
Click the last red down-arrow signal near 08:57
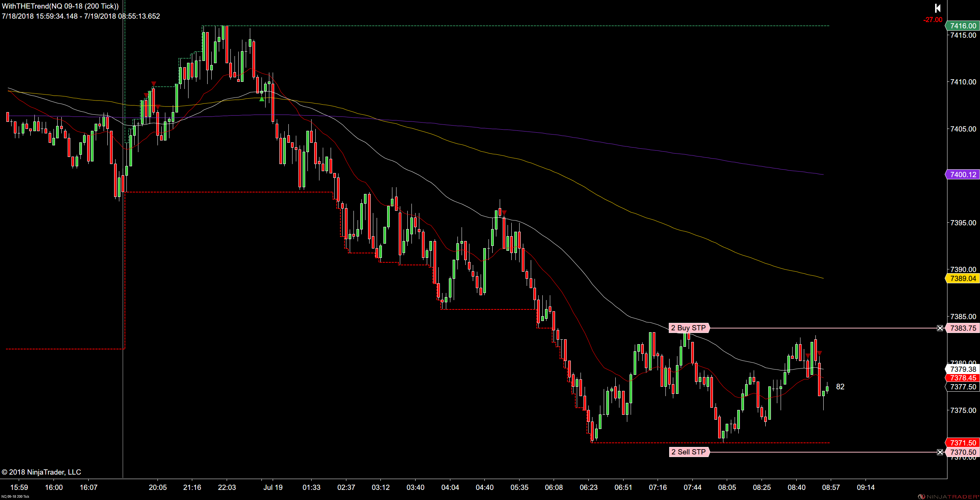819,354
